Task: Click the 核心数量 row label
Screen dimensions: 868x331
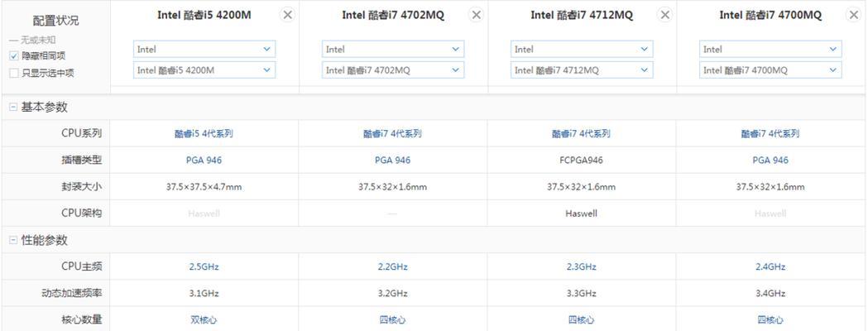Action: click(x=81, y=319)
